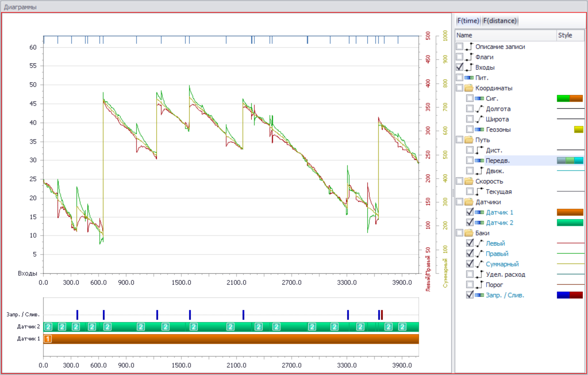Click the Name column header
The height and width of the screenshot is (375, 588).
(x=505, y=35)
